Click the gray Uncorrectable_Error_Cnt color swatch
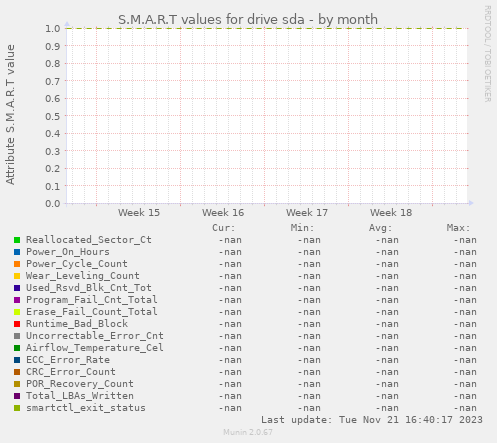Screen dimensions: 497x443 coord(17,336)
